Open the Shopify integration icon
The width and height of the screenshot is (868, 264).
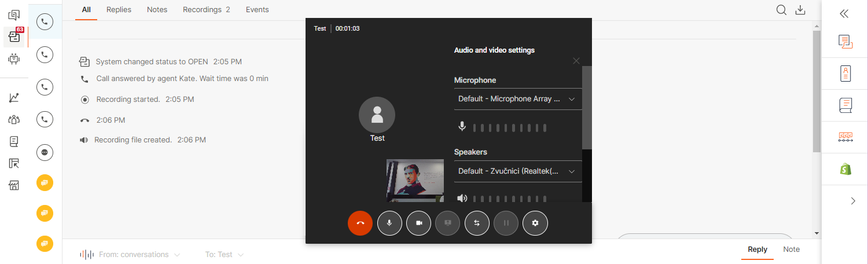[845, 169]
